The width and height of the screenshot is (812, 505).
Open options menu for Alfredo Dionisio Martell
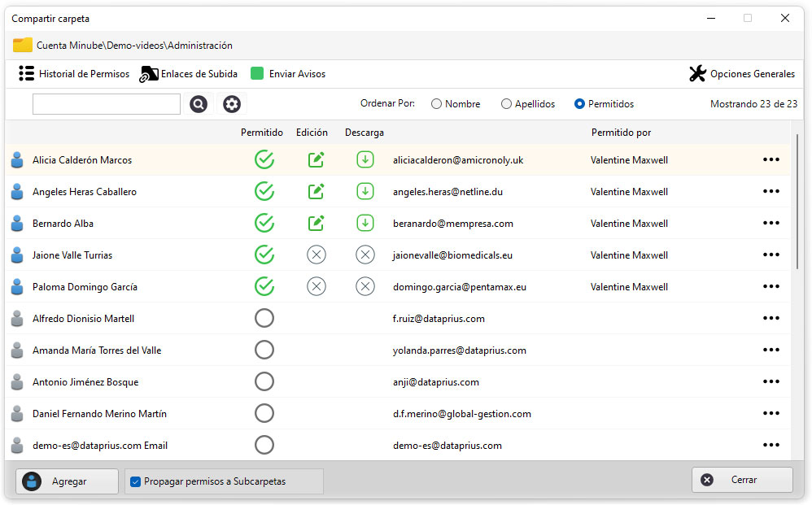point(771,318)
